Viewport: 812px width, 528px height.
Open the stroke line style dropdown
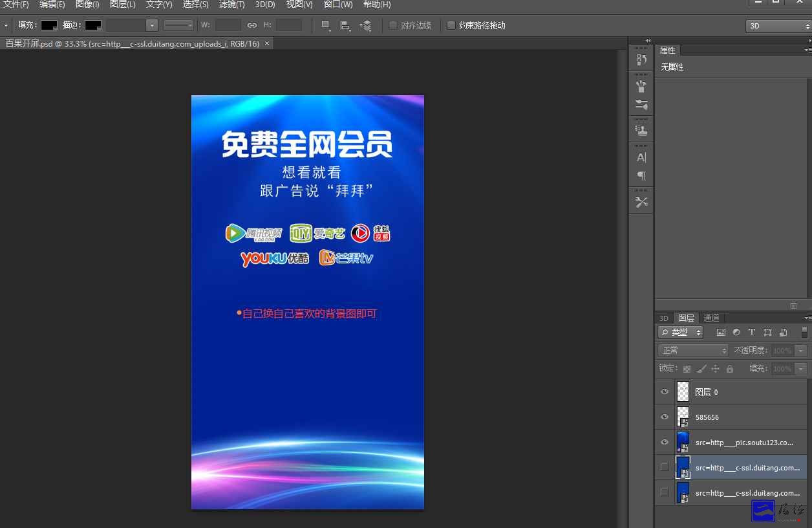tap(178, 25)
